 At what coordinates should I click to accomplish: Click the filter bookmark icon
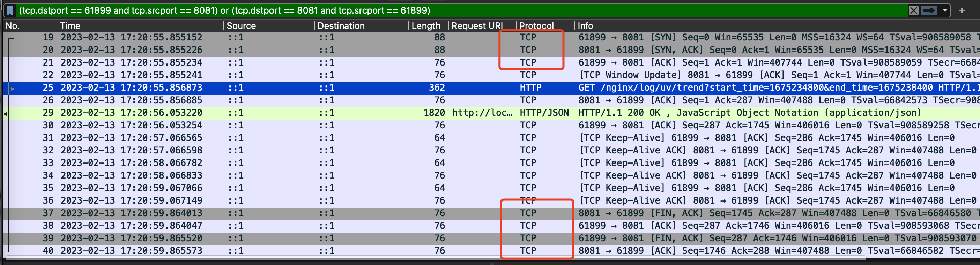point(10,10)
